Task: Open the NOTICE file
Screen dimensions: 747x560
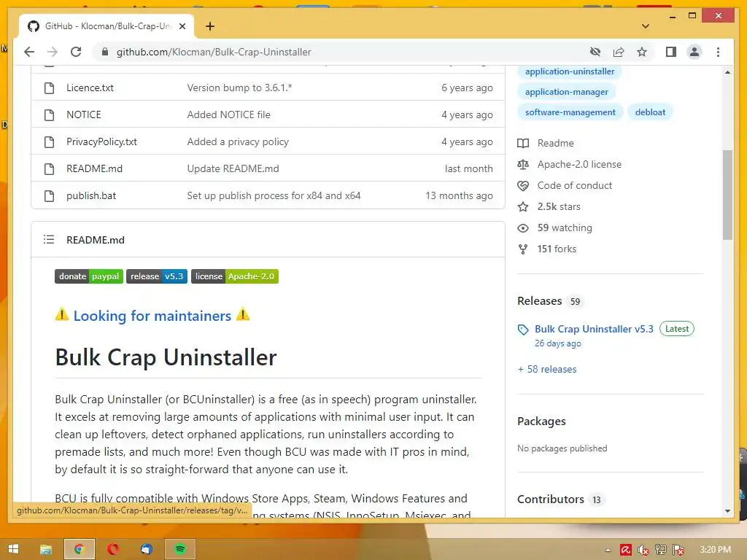Action: pyautogui.click(x=84, y=114)
